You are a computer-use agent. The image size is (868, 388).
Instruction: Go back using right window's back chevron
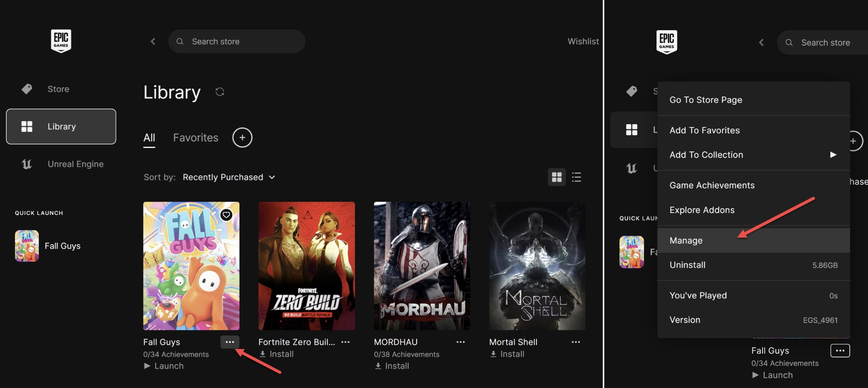click(761, 42)
